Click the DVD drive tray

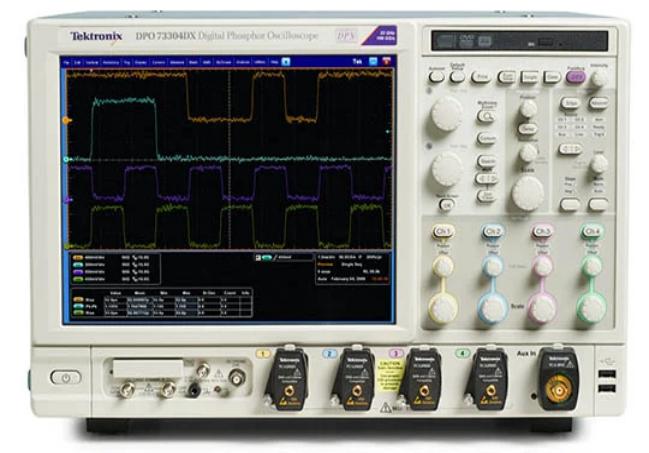tap(518, 42)
